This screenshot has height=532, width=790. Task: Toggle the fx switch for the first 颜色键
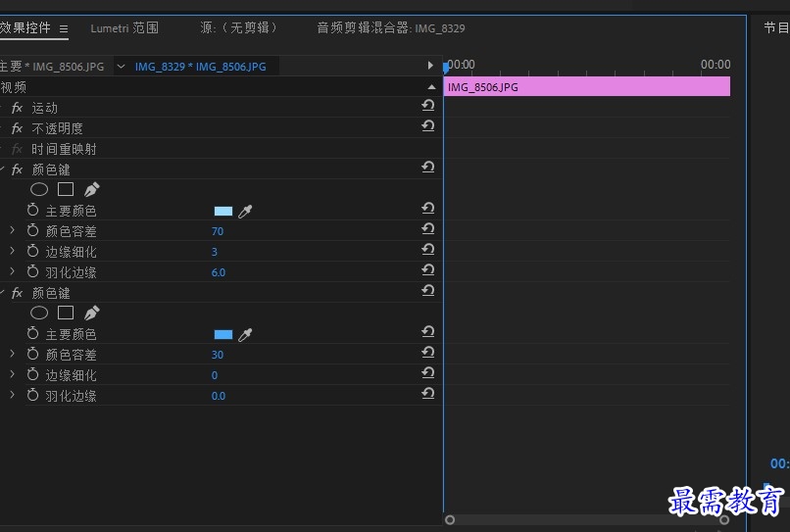[x=17, y=169]
